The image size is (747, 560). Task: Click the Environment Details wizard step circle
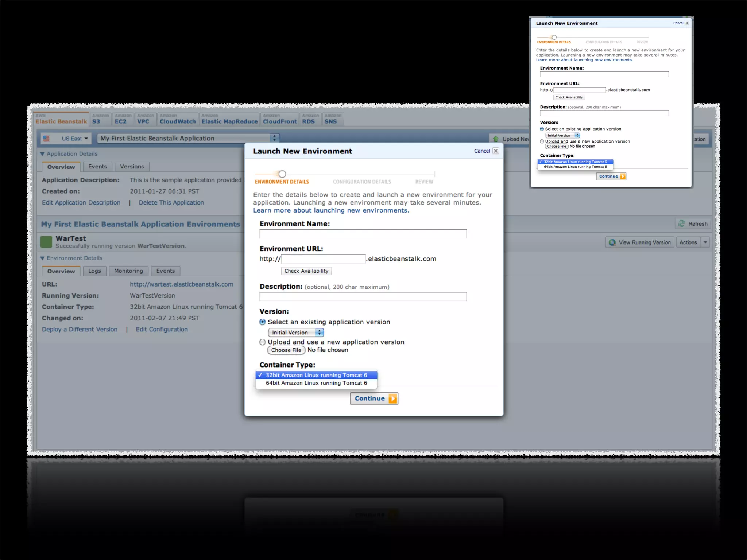(x=282, y=174)
